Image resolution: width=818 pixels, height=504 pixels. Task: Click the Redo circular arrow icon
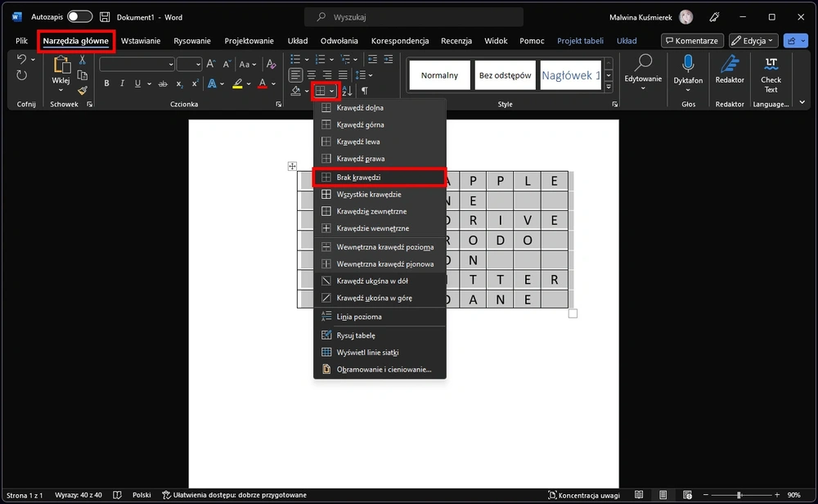pyautogui.click(x=21, y=75)
